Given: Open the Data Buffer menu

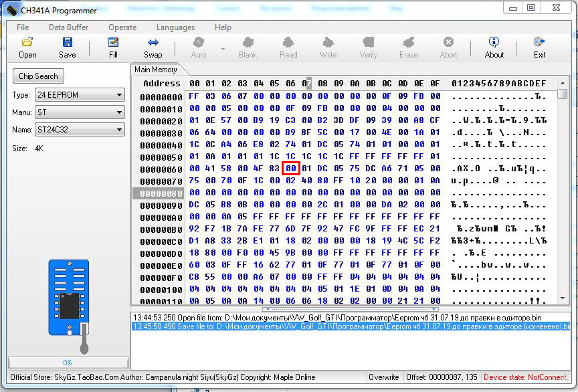Looking at the screenshot, I should 69,27.
